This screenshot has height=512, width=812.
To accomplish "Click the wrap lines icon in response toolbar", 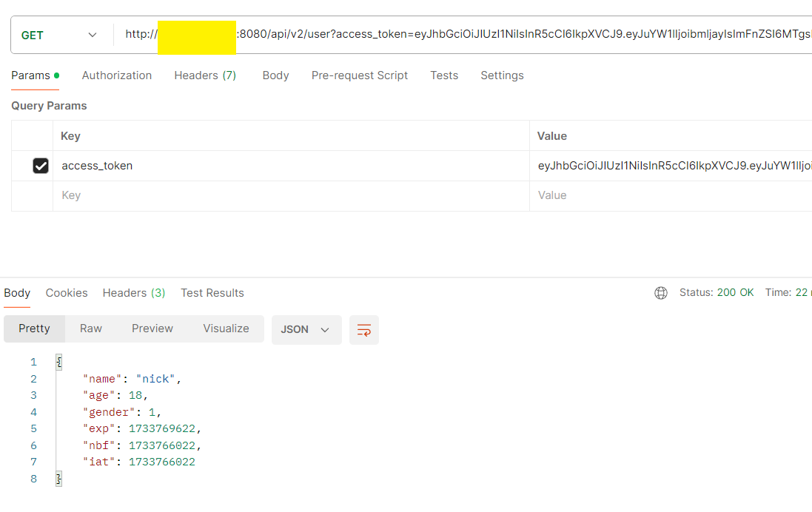I will (x=363, y=330).
